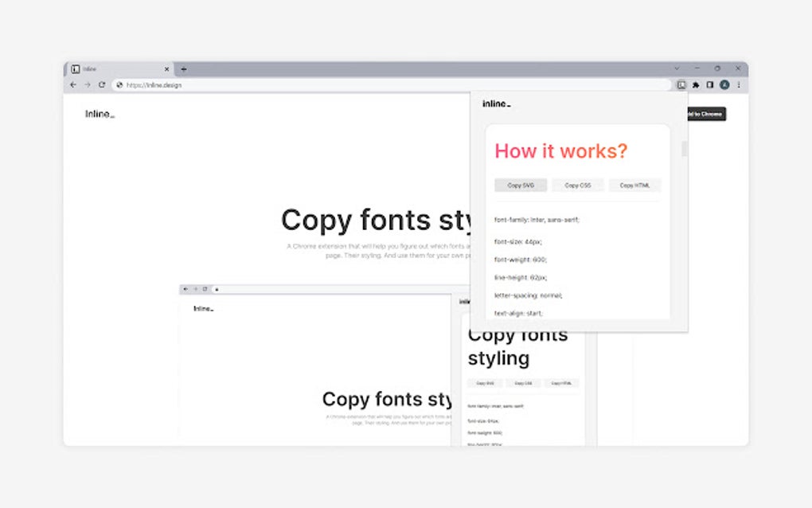Select the Copy SVG tab
812x508 pixels.
tap(521, 186)
